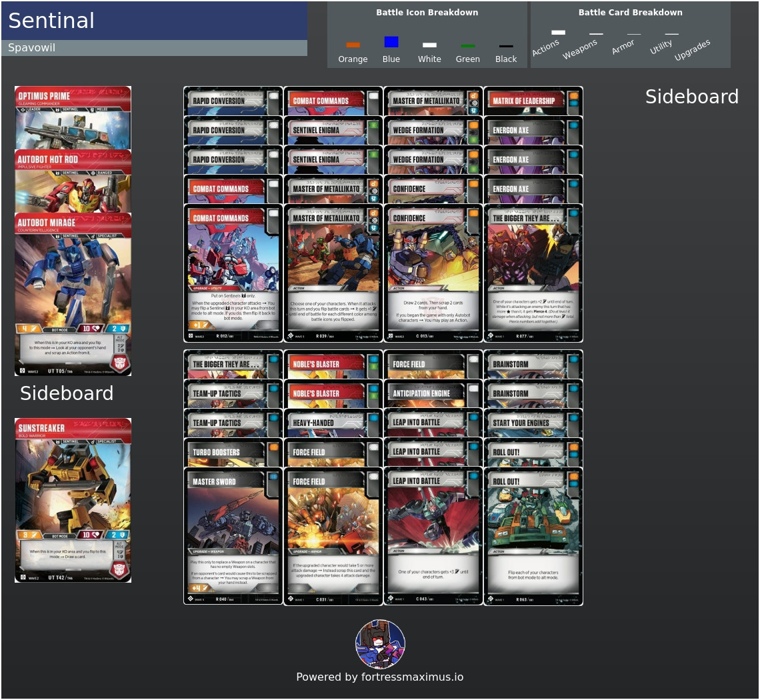Click the Starscream avatar above the footer
Screen dimensions: 760x700
(x=381, y=644)
